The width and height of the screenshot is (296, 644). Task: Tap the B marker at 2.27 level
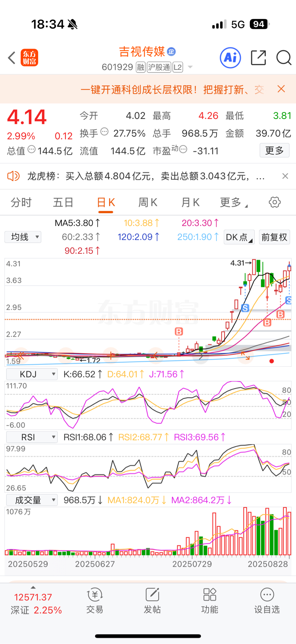[179, 331]
